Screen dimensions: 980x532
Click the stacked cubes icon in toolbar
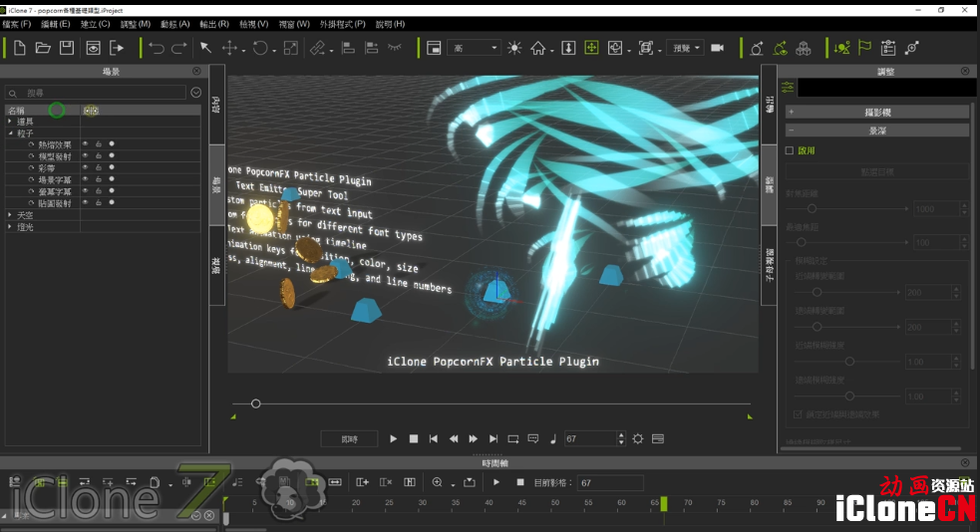coord(804,48)
